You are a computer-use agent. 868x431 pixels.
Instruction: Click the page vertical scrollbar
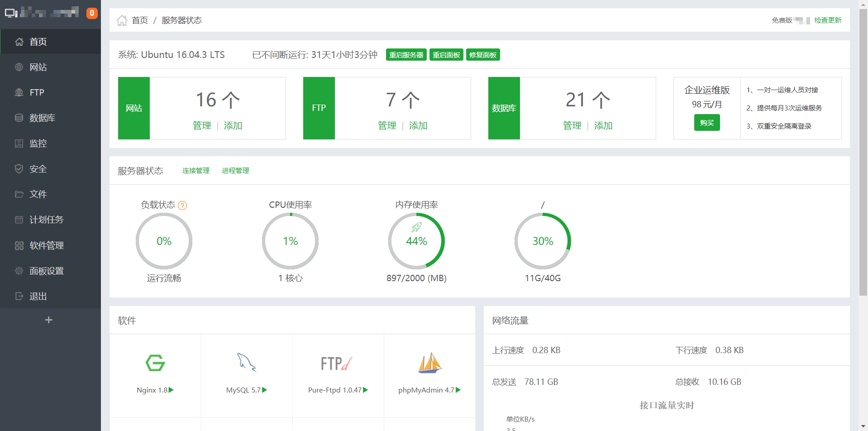(x=863, y=154)
